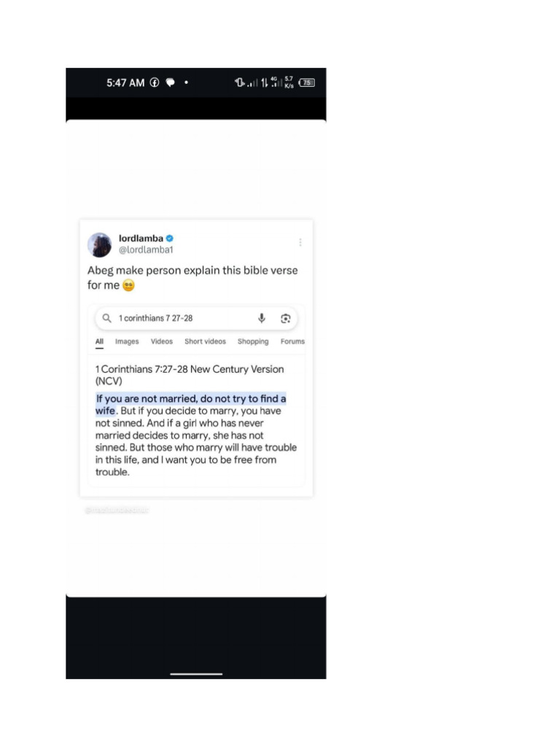Switch to the Videos tab

tap(161, 341)
